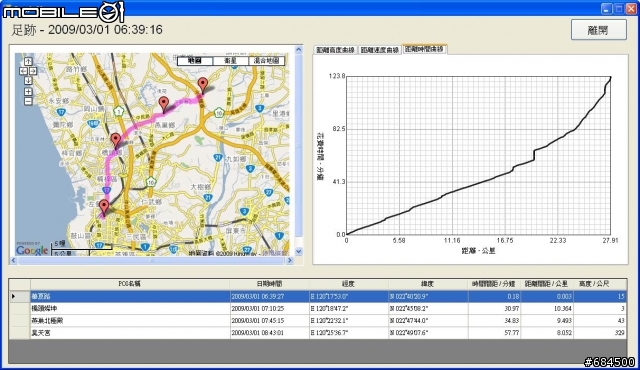Pan the map down with the arrow icon
640x370 pixels.
click(28, 80)
